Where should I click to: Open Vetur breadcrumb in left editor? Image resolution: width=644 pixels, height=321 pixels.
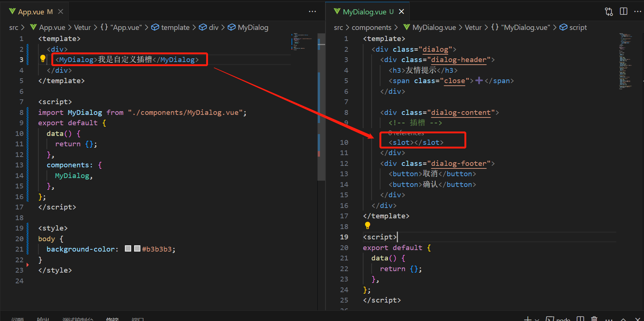click(x=82, y=27)
